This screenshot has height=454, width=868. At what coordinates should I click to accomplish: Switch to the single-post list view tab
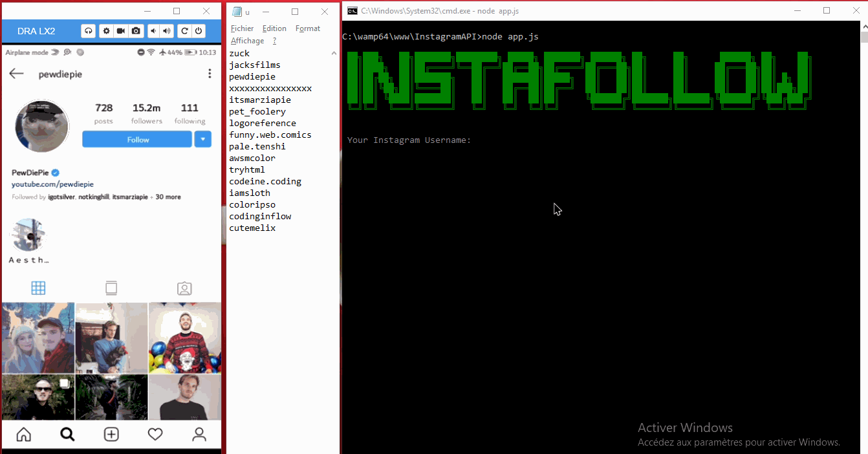[111, 288]
